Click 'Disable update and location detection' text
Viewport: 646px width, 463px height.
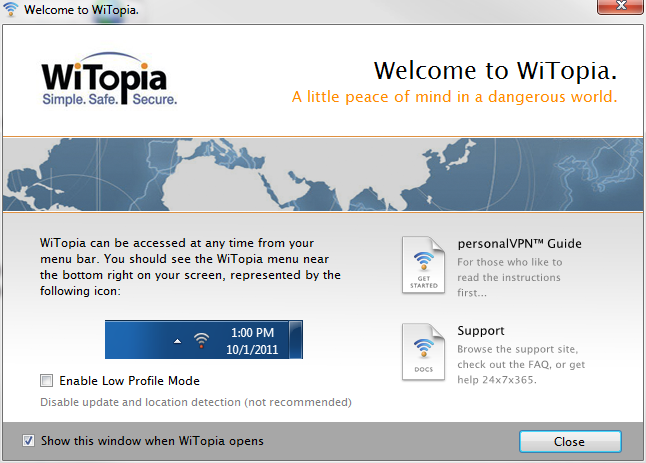point(196,402)
